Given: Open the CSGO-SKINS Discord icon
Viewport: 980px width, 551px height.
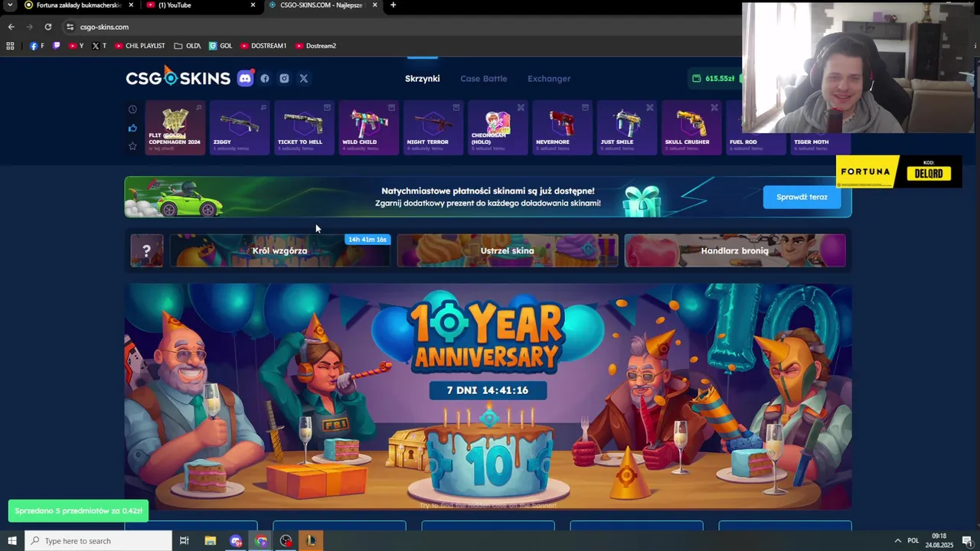Looking at the screenshot, I should tap(245, 78).
